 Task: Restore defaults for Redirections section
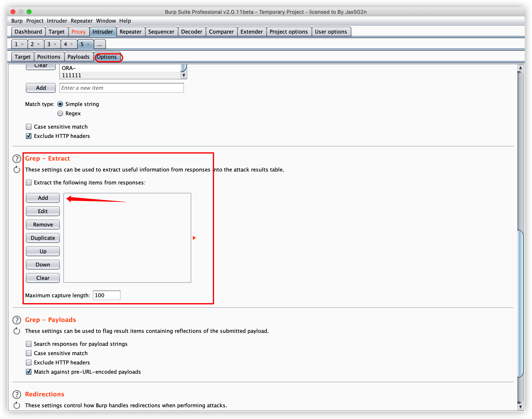pos(17,405)
